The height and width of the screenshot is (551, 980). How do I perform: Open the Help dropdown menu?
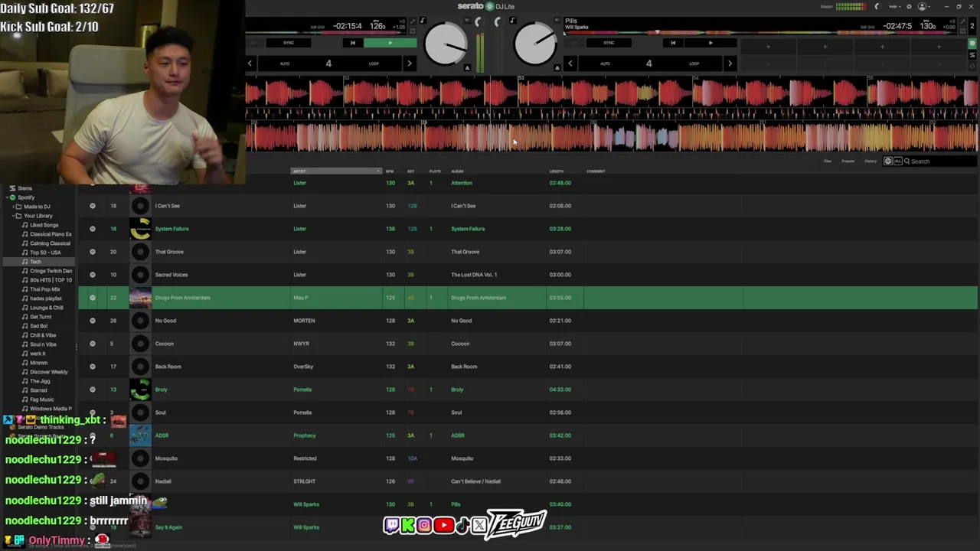(x=893, y=6)
